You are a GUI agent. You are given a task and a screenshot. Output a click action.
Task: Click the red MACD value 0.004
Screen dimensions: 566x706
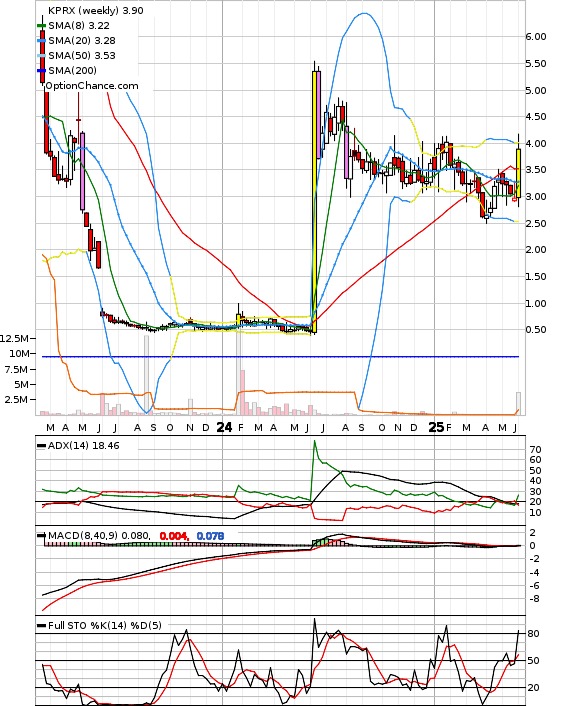click(x=173, y=536)
